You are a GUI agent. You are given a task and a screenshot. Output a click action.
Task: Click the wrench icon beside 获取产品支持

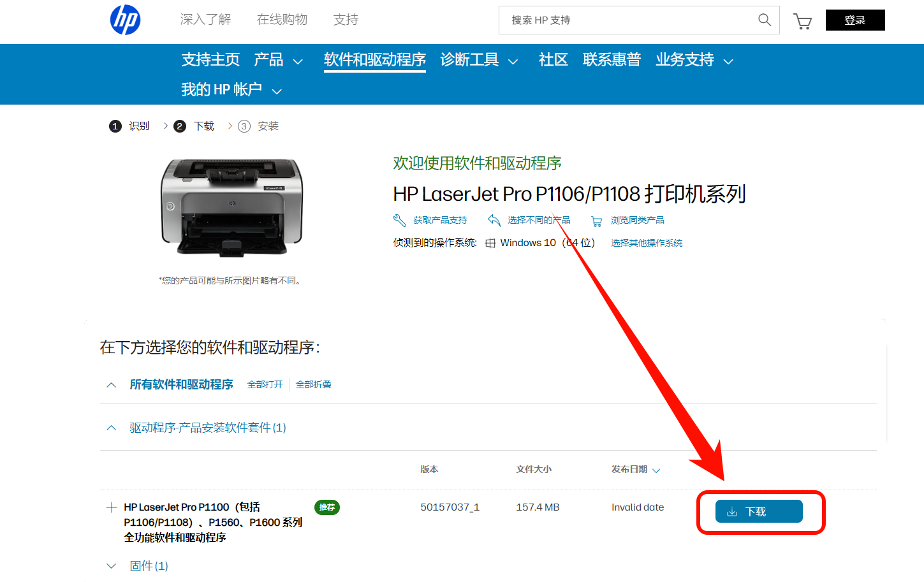400,221
